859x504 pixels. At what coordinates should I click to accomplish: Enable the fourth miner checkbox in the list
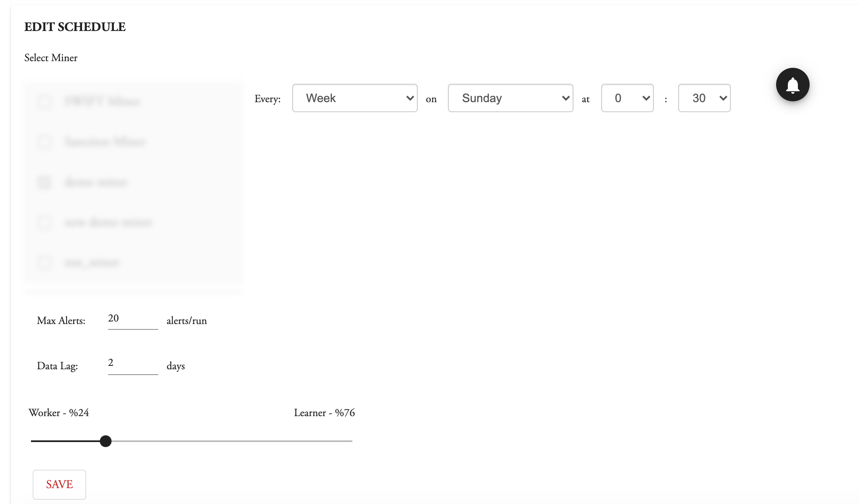point(45,222)
